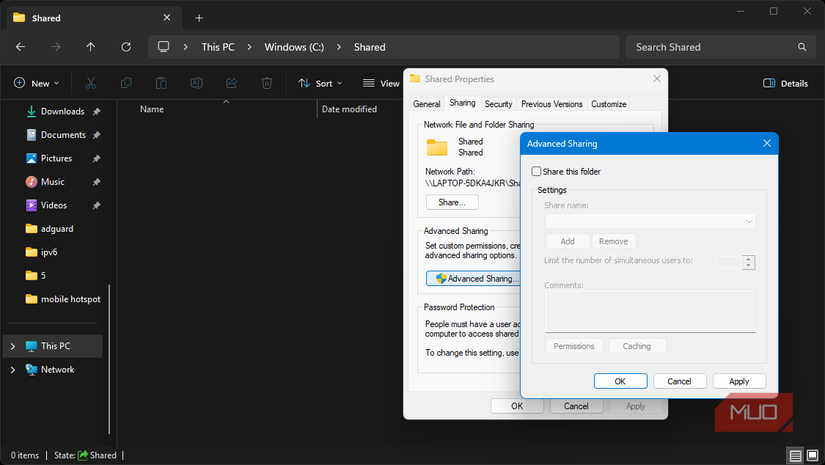Open the ipv6 folder in sidebar

coord(48,252)
